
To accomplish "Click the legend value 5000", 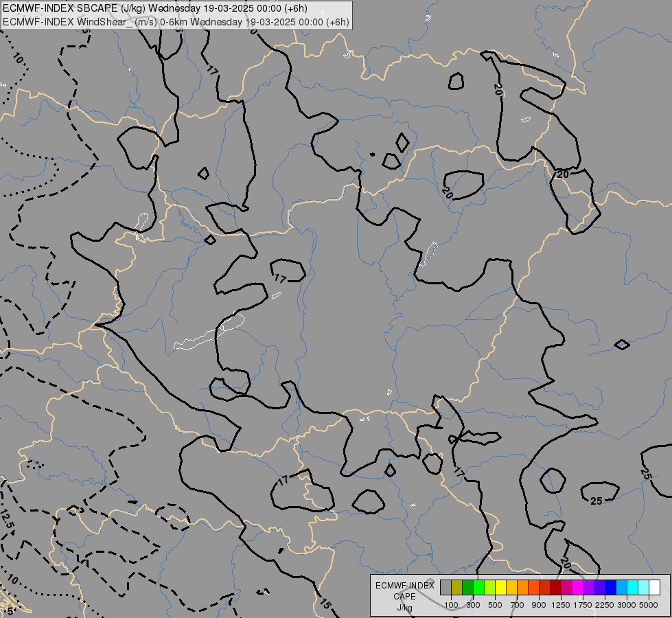I will tap(649, 605).
